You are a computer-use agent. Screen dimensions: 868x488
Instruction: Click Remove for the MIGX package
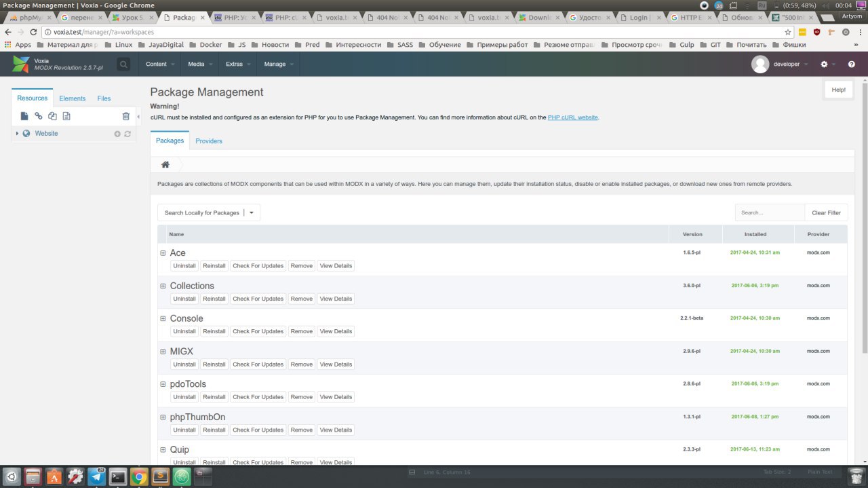(x=302, y=364)
